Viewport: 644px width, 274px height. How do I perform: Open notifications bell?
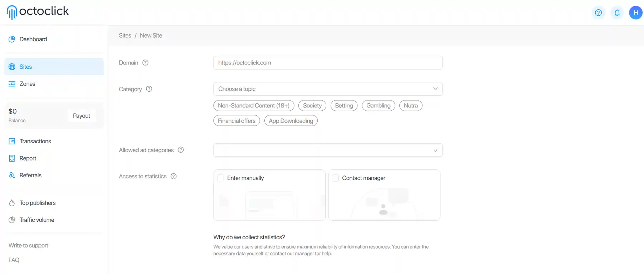pyautogui.click(x=617, y=13)
